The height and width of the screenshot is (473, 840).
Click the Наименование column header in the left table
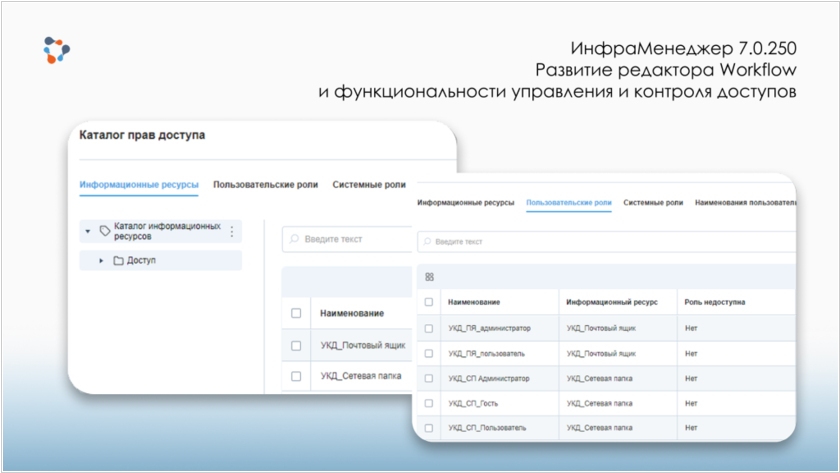[352, 313]
